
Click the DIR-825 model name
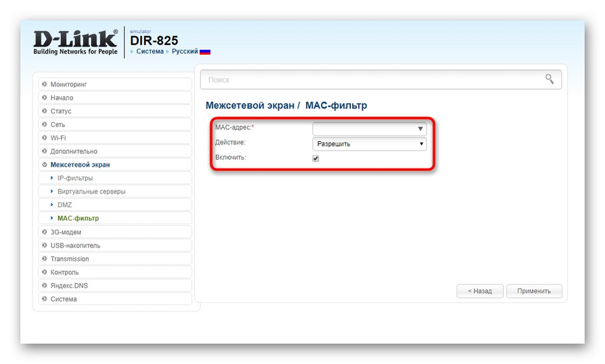tap(154, 41)
